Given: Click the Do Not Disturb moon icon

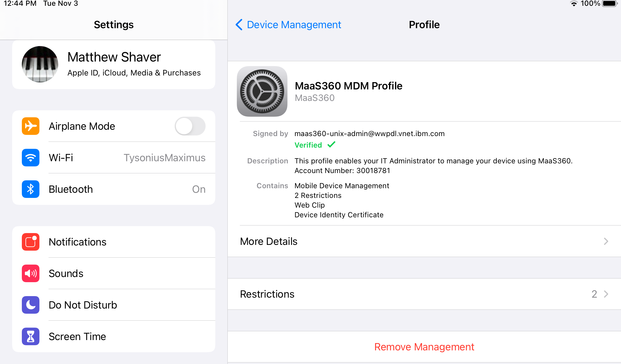Looking at the screenshot, I should (x=31, y=305).
